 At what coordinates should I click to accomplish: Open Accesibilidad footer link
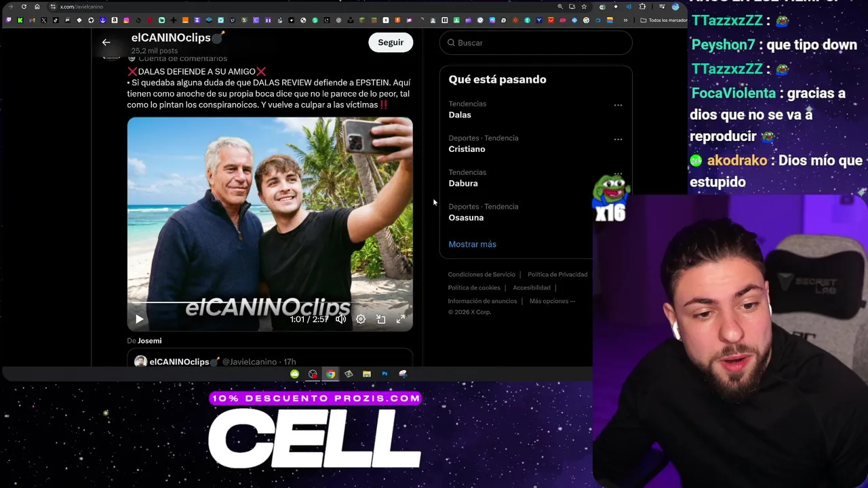click(x=532, y=288)
